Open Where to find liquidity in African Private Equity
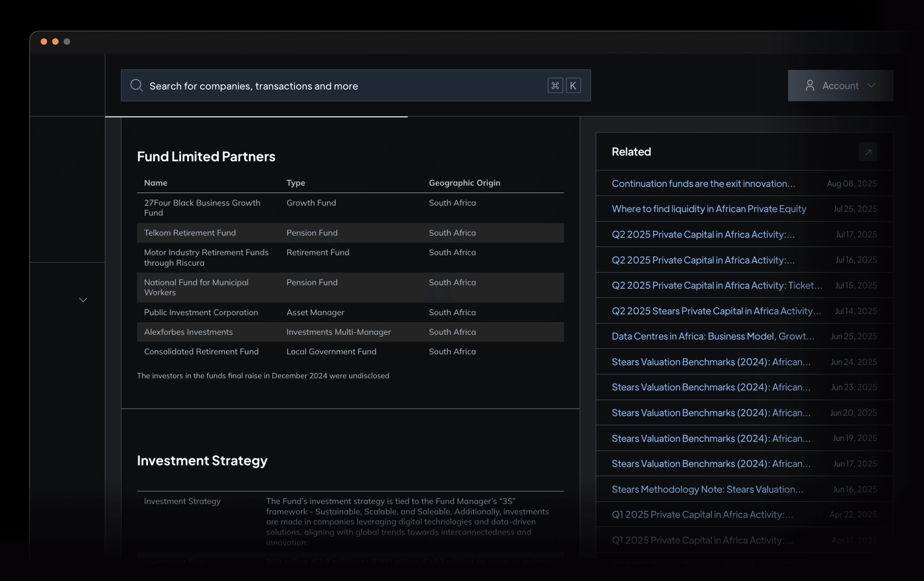Screen dimensions: 924x581 [x=709, y=209]
